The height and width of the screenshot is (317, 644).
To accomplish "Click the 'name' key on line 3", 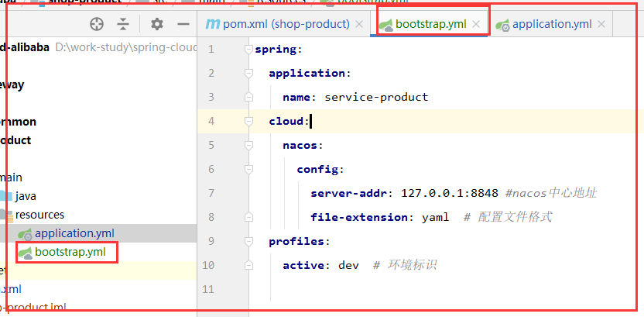I will point(296,98).
